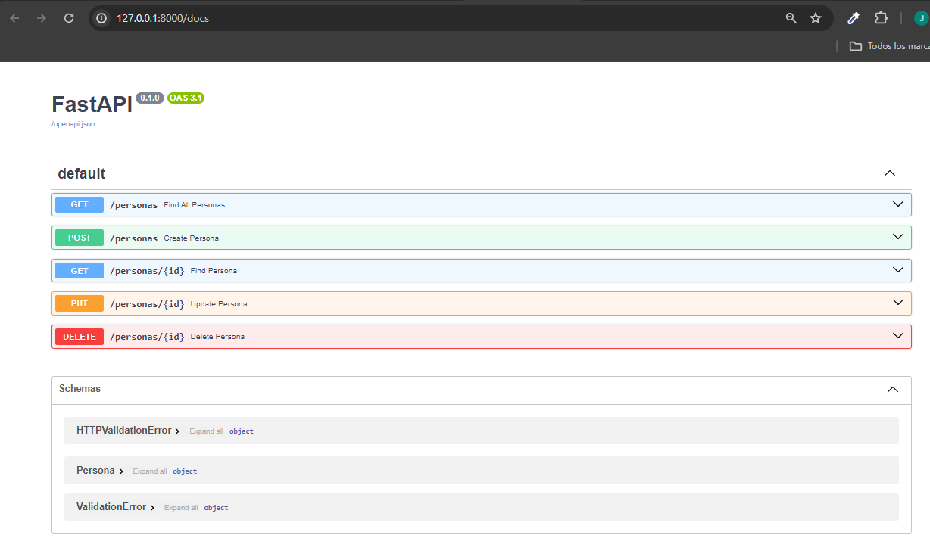
Task: Expand GET /personas Find All Personas arrow
Action: tap(898, 204)
